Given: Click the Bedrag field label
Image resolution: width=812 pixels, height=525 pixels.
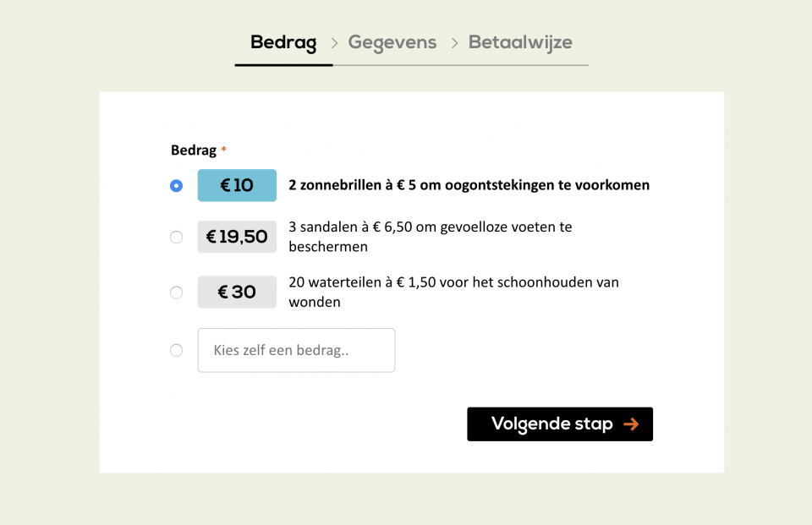Looking at the screenshot, I should [194, 150].
